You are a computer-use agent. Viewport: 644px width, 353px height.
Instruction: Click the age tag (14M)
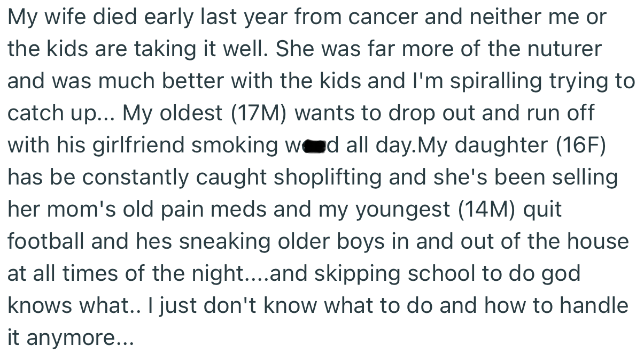coord(487,210)
